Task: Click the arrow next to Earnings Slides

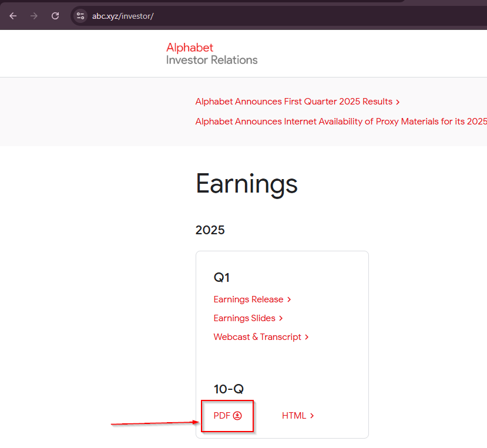Action: tap(281, 319)
